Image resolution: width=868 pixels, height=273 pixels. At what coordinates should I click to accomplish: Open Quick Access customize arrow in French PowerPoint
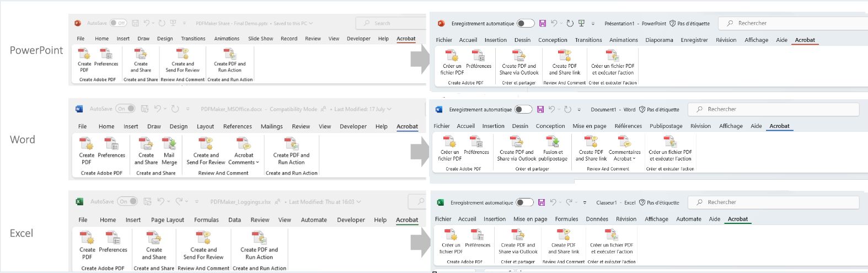593,24
